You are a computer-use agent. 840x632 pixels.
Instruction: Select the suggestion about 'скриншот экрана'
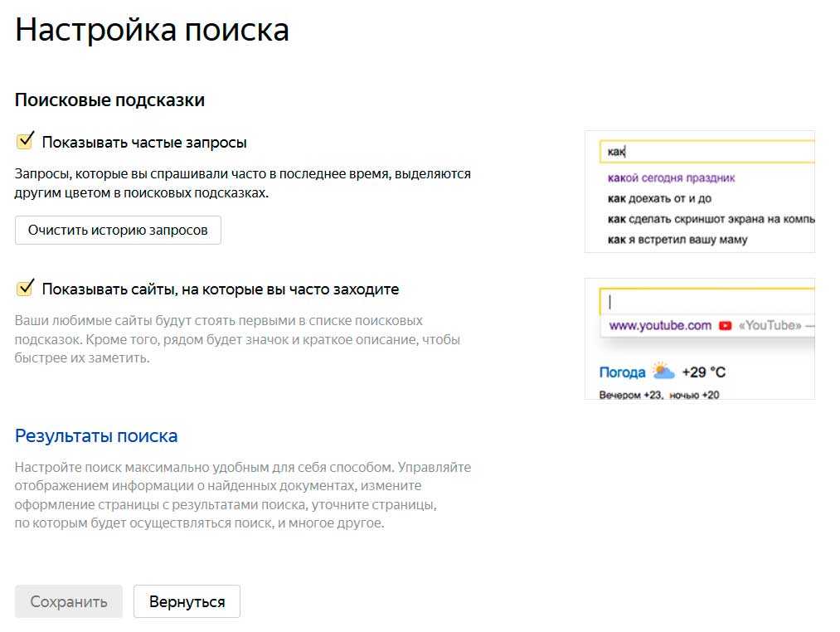tap(711, 219)
